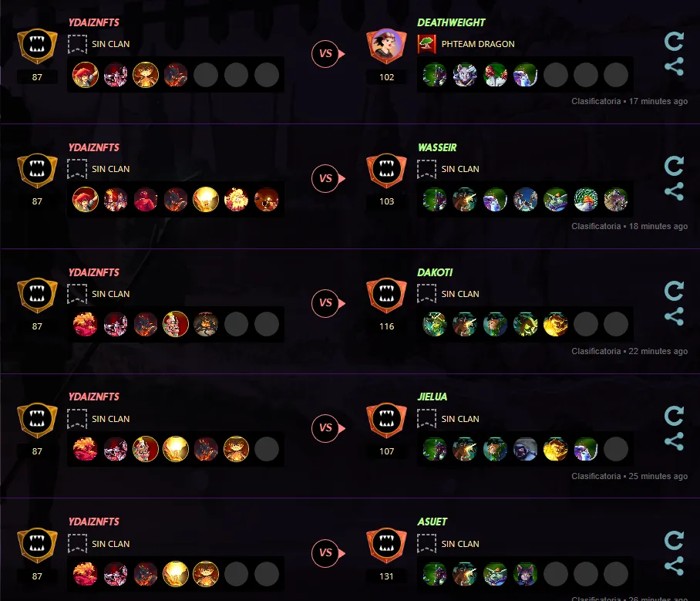Replay the battle against DEATHWEIGHT

[674, 41]
